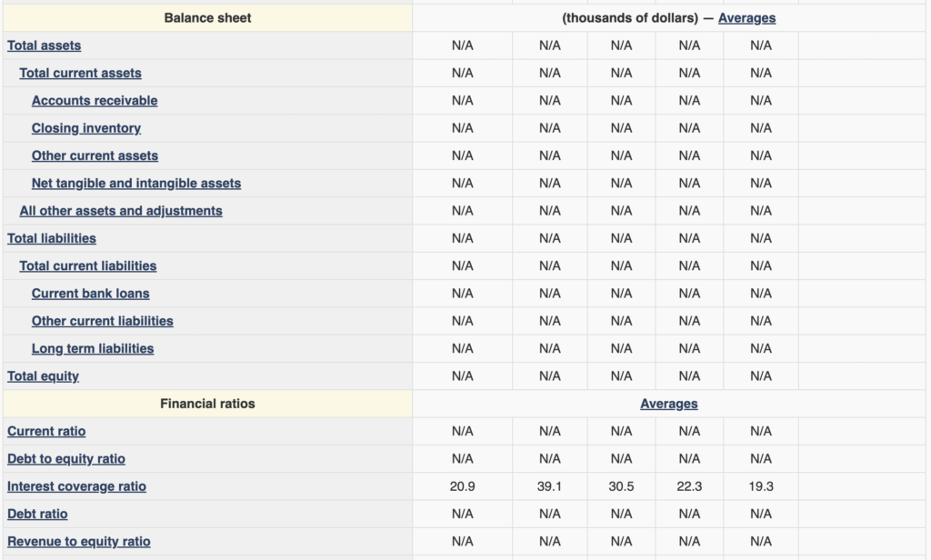The image size is (931, 560).
Task: Open the Current ratio link
Action: (x=46, y=431)
